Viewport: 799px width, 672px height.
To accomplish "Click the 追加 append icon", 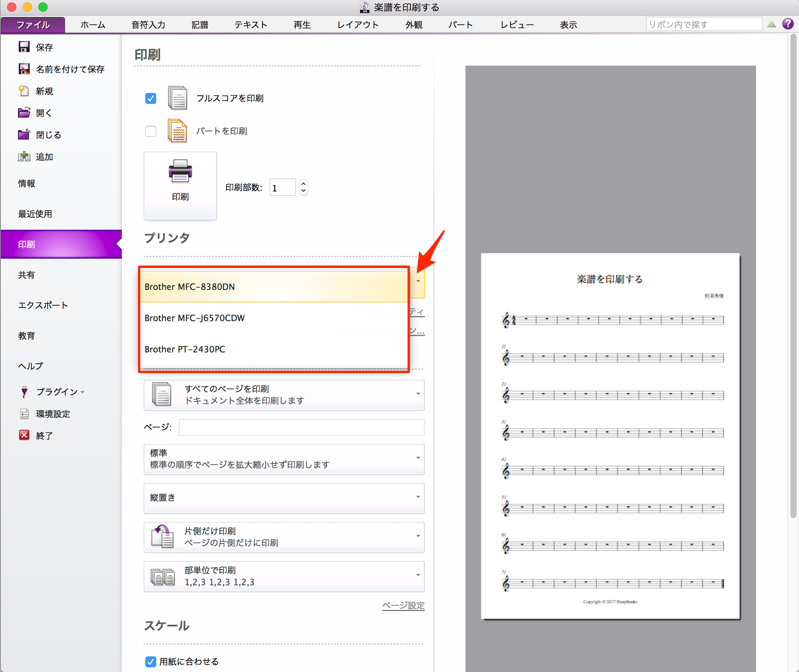I will pos(24,157).
